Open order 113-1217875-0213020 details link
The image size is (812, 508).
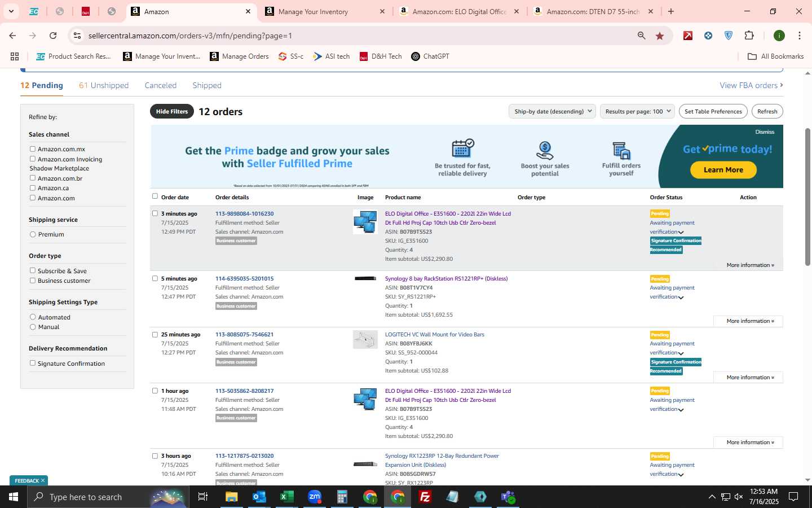244,456
